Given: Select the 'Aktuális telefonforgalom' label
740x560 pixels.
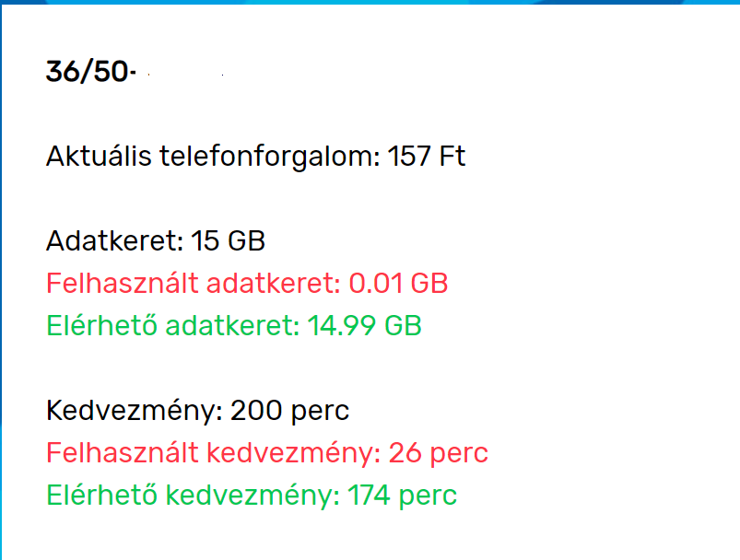Looking at the screenshot, I should [212, 157].
